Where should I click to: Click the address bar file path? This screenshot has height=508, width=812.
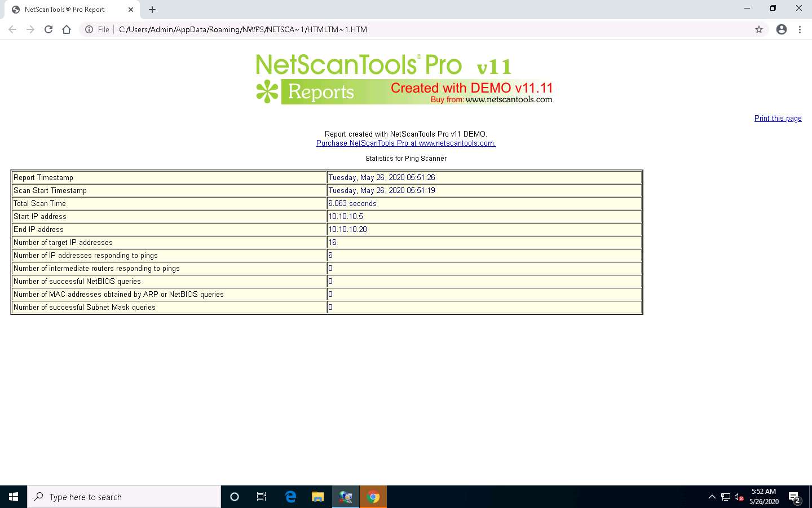click(243, 29)
